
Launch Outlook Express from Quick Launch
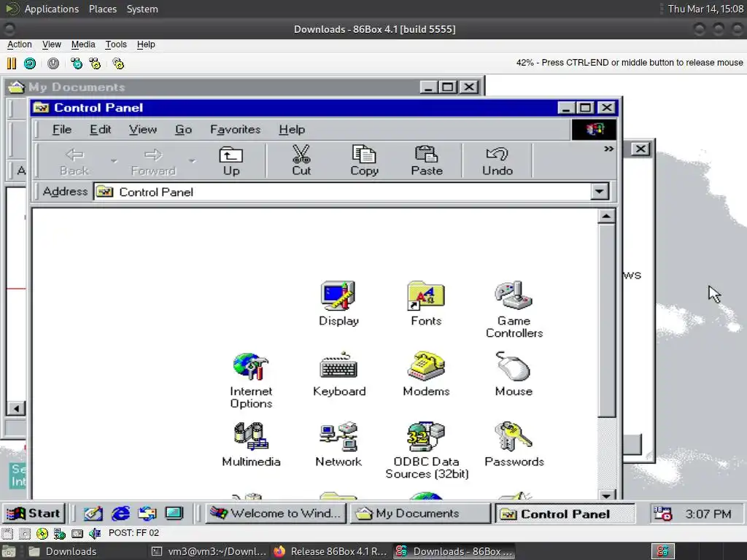[x=147, y=513]
